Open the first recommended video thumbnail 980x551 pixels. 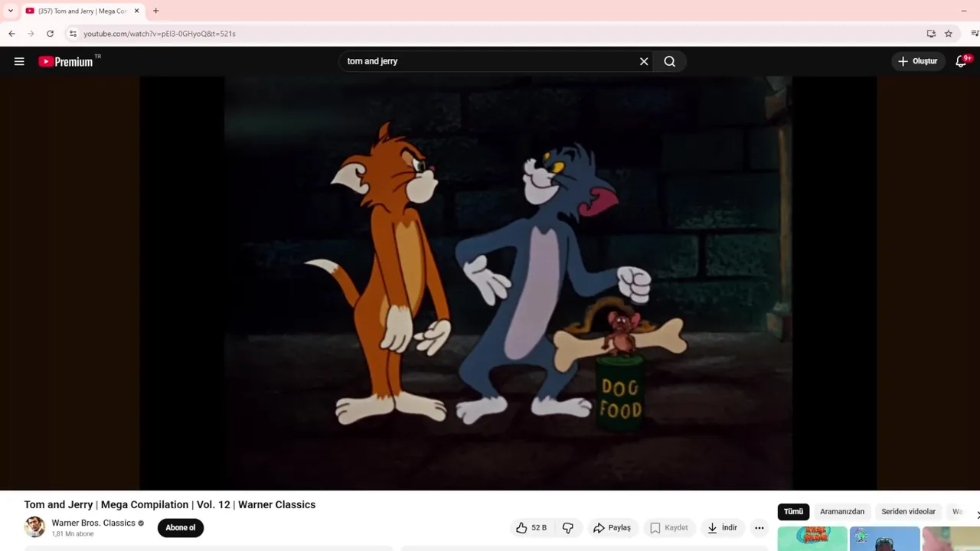[812, 539]
